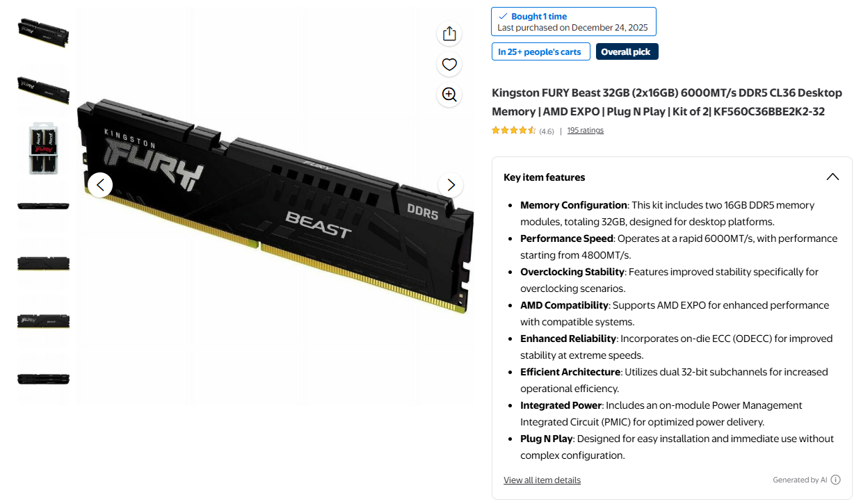861x504 pixels.
Task: Advance to next product image arrow
Action: tap(451, 184)
